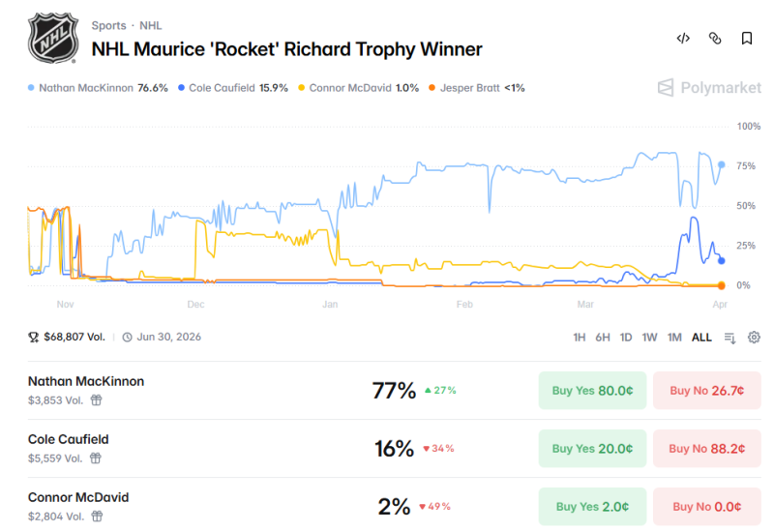Copy the market link with chain icon

[715, 39]
